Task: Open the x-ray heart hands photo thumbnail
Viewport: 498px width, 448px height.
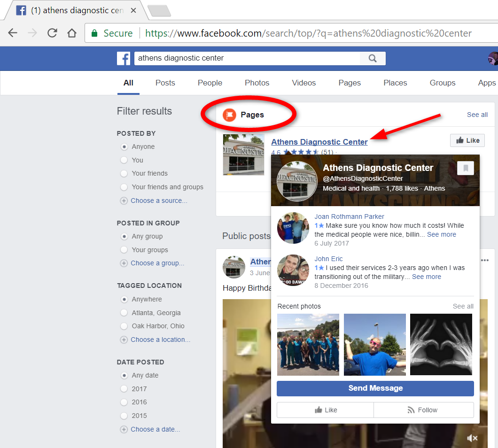Action: tap(441, 345)
